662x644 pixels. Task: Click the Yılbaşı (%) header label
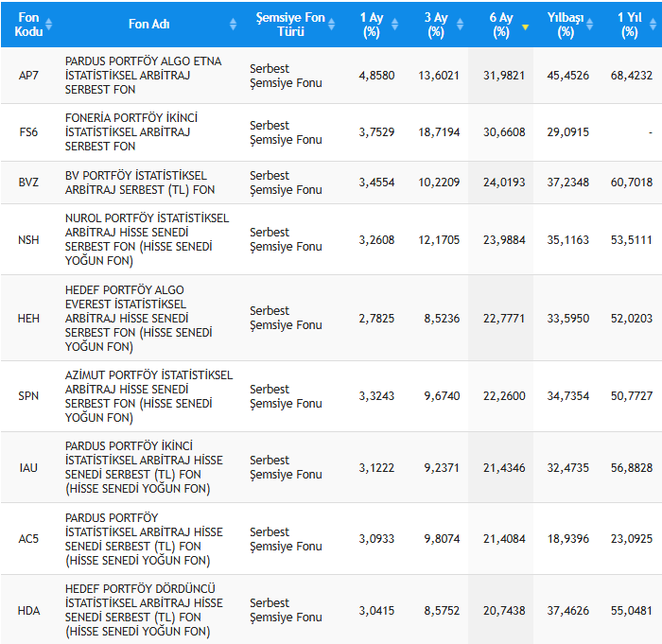[x=566, y=24]
